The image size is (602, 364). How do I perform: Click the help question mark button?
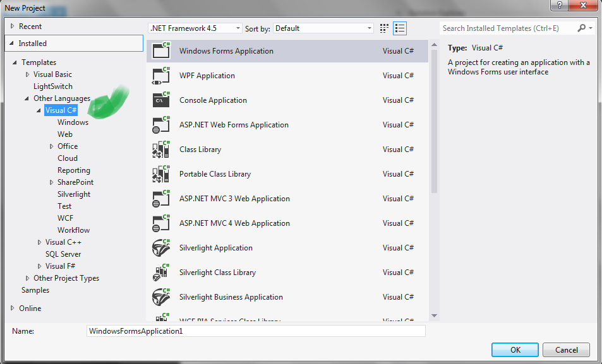pyautogui.click(x=560, y=5)
